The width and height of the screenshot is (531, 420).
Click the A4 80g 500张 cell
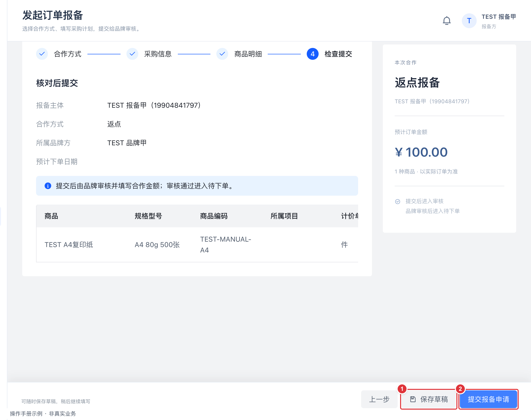157,245
